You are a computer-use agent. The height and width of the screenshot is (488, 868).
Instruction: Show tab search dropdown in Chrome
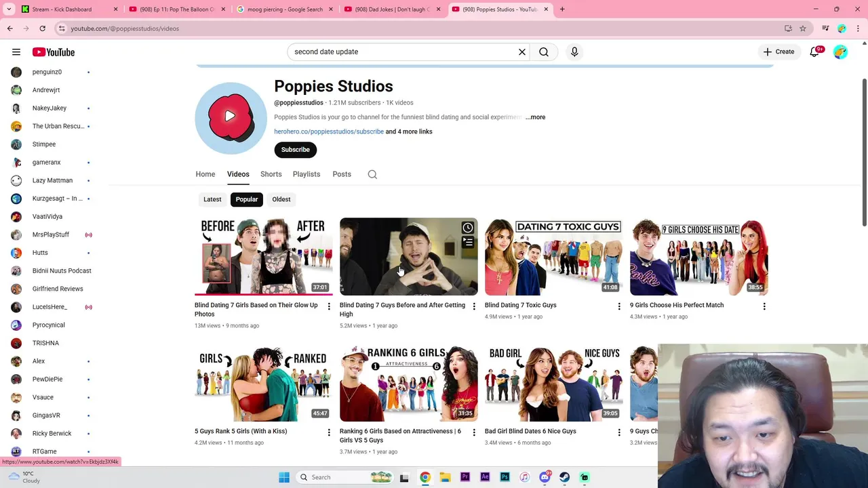9,9
